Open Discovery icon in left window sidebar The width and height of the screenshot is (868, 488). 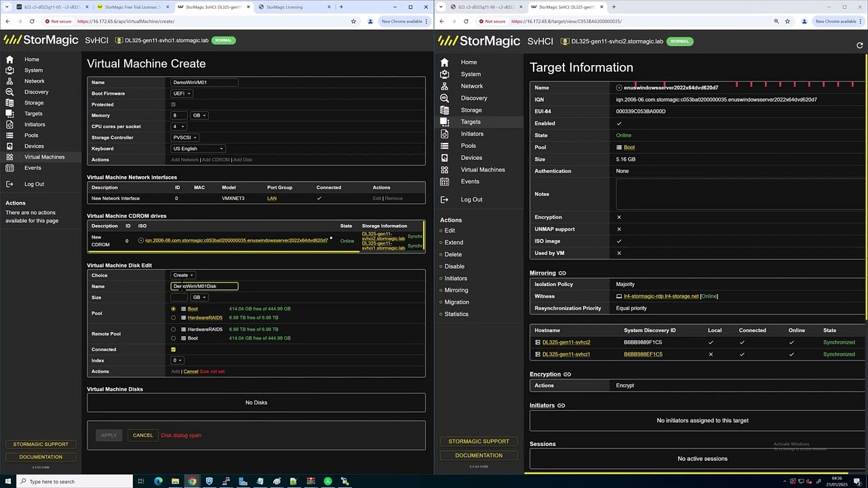9,92
